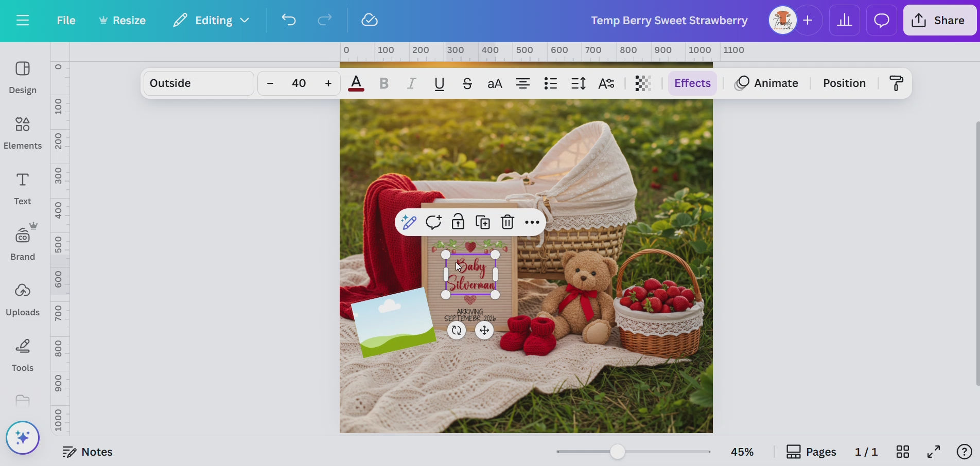This screenshot has width=980, height=466.
Task: Open the Projects folder sidebar icon
Action: 23,401
